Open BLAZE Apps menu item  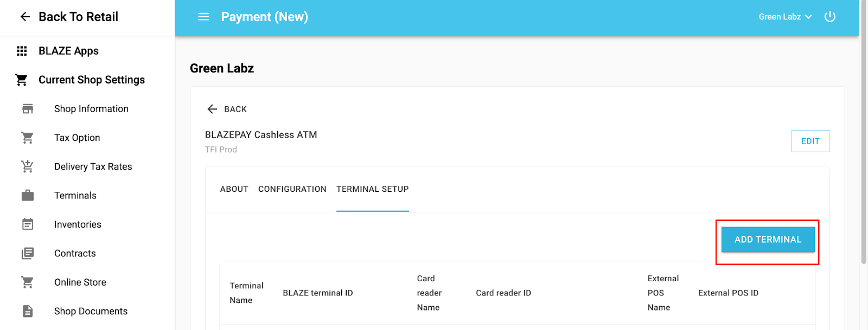click(68, 51)
